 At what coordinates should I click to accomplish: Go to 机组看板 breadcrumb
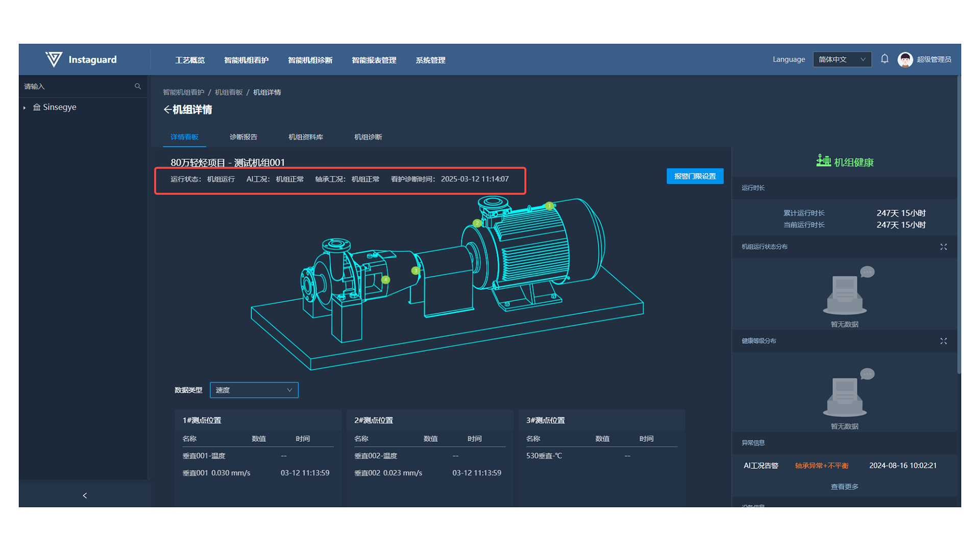tap(229, 92)
